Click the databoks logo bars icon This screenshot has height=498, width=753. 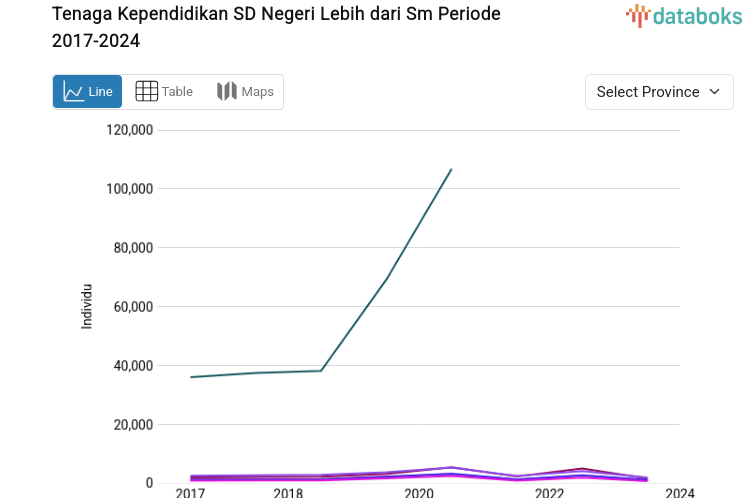[637, 15]
